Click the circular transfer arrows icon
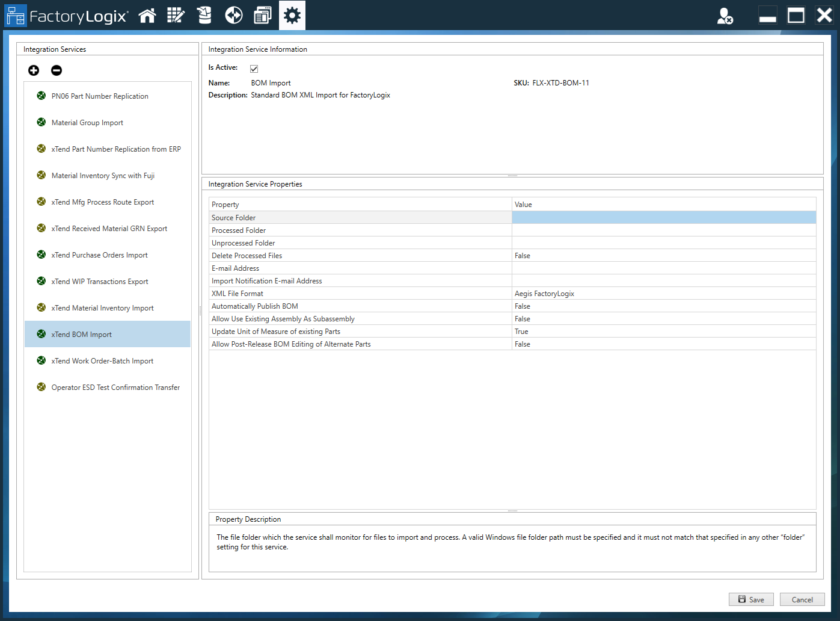Viewport: 840px width, 621px height. (x=233, y=15)
